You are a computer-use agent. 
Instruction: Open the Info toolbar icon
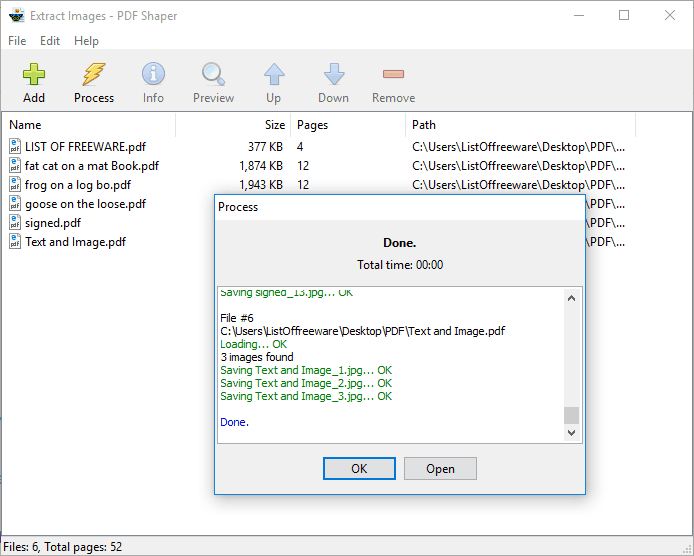(153, 74)
